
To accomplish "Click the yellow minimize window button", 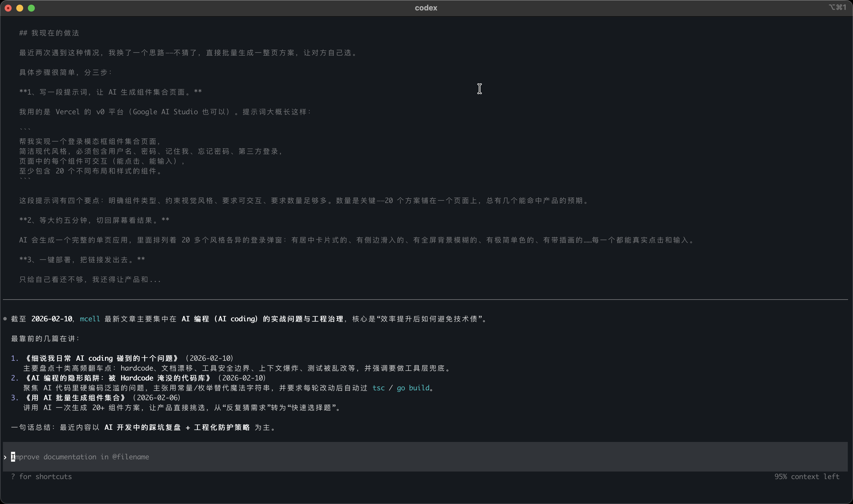I will [x=20, y=8].
